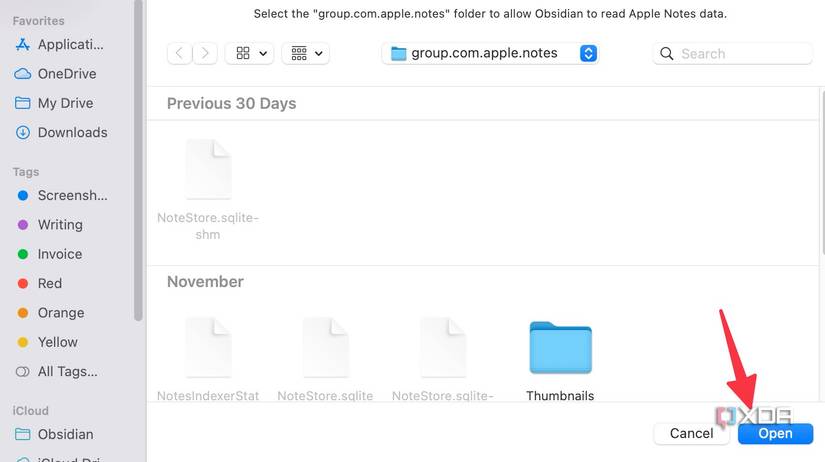Viewport: 825px width, 462px height.
Task: Select the NoteStore.sqlite- file in November
Action: coord(443,359)
